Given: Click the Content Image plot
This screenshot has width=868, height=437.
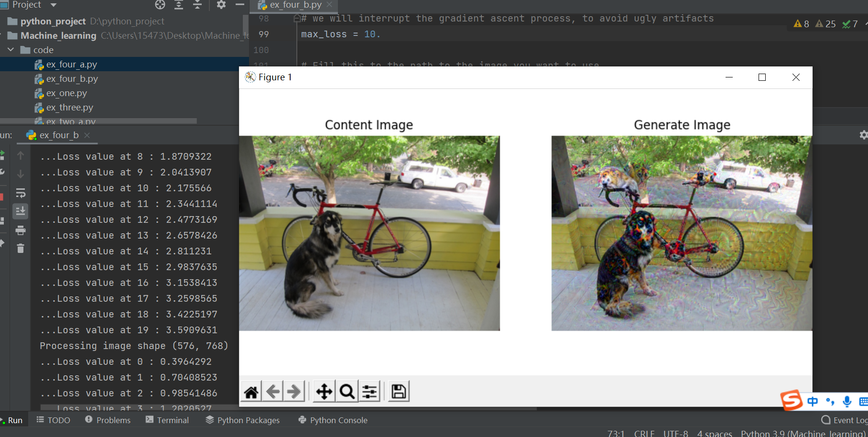Looking at the screenshot, I should pyautogui.click(x=369, y=233).
